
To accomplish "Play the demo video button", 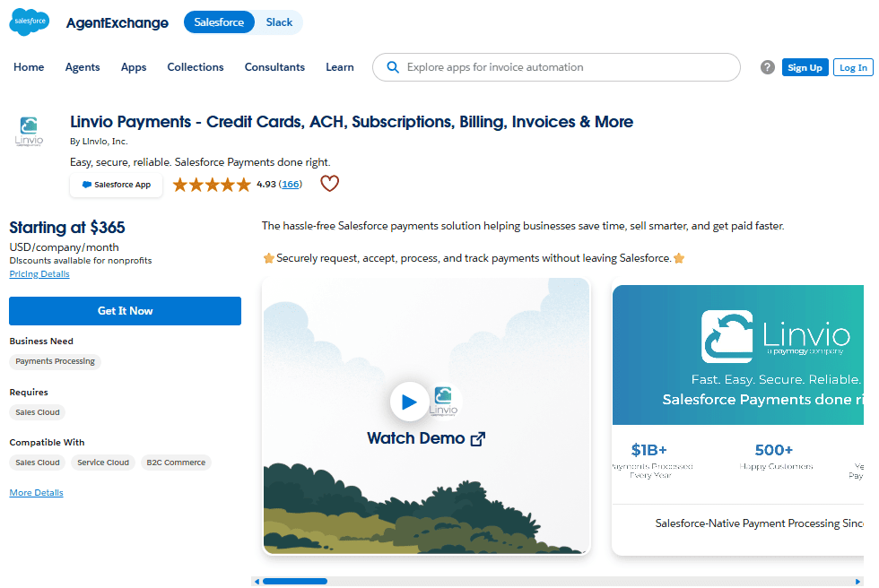I will [x=409, y=402].
